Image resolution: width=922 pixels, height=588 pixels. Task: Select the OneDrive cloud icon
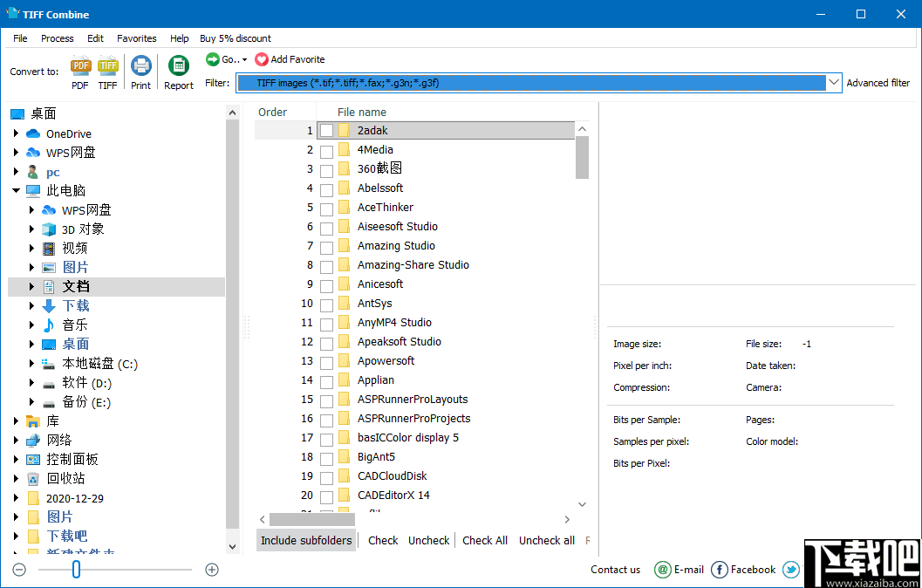(x=33, y=133)
